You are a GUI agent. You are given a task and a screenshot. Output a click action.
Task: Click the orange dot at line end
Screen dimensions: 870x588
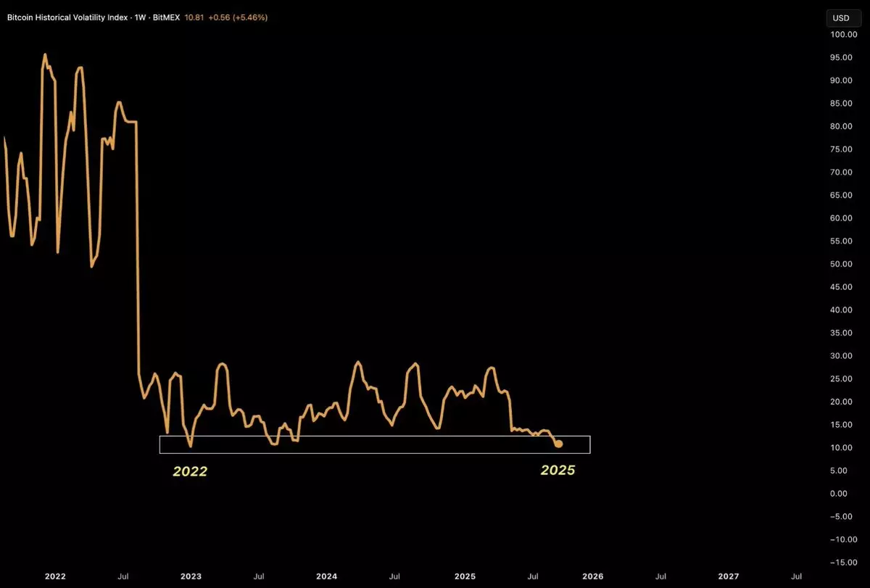[x=558, y=444]
